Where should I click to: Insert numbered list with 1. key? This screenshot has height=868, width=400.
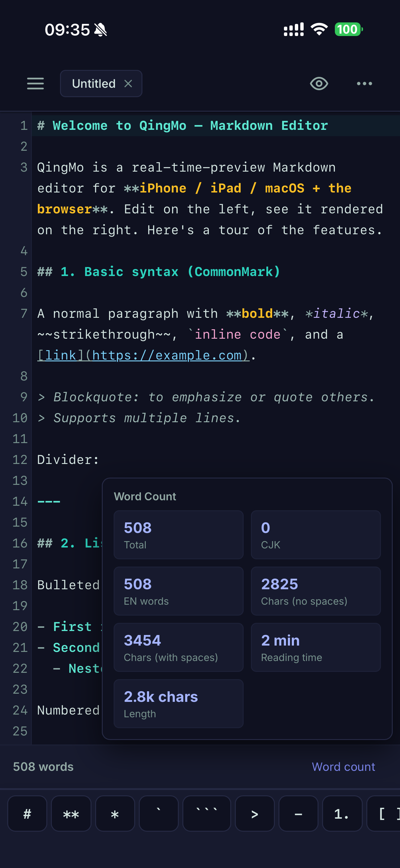[342, 814]
